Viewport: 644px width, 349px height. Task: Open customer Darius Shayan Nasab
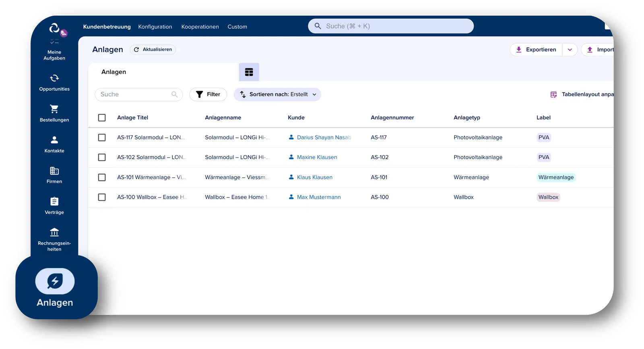pyautogui.click(x=324, y=137)
